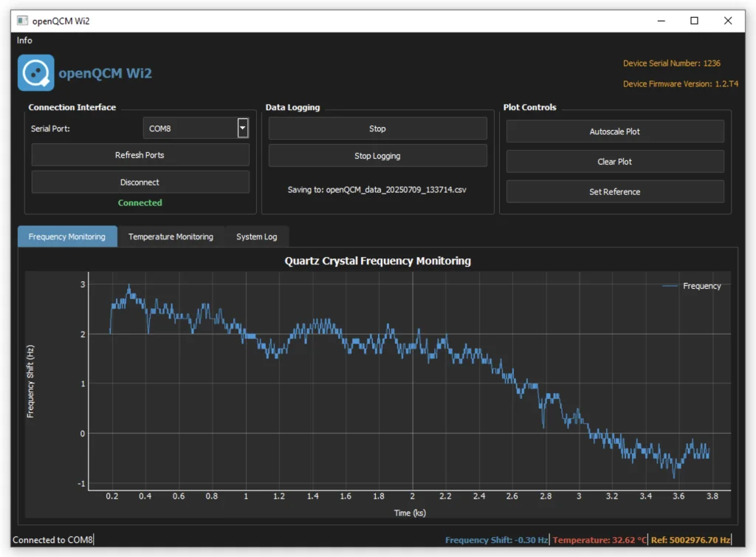Click the Stop Logging button
The width and height of the screenshot is (756, 557).
(377, 156)
